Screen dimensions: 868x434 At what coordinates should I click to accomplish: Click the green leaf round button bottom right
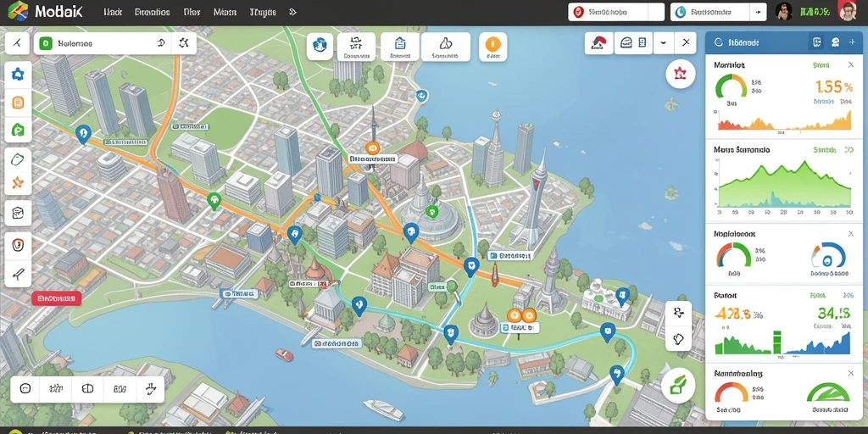point(678,385)
